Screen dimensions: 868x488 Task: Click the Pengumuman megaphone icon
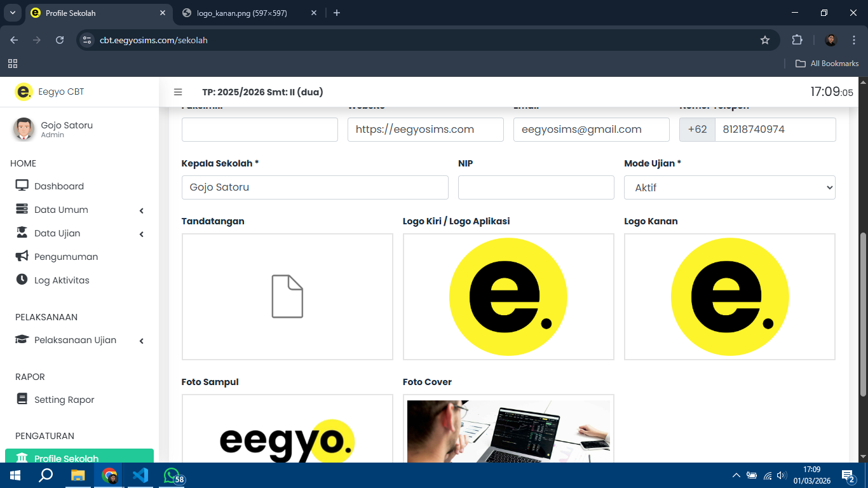(x=22, y=257)
